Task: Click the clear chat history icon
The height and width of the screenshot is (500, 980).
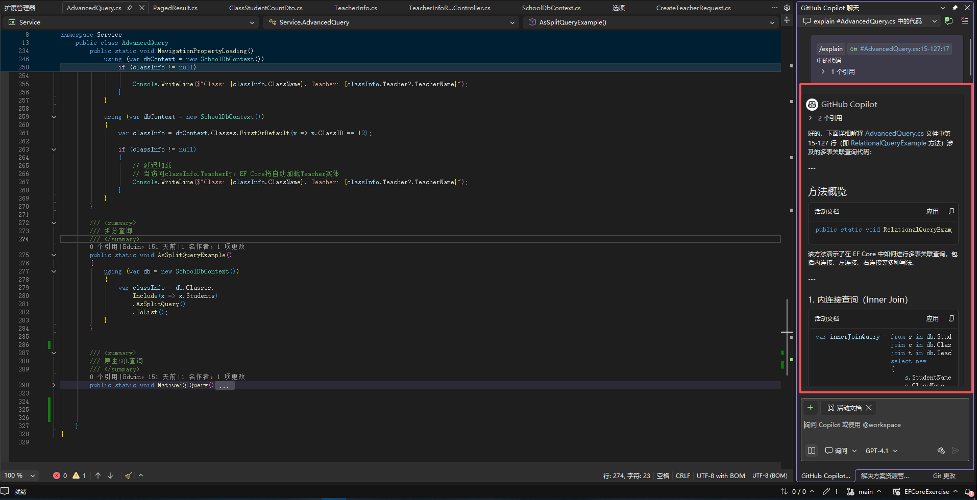Action: (965, 21)
